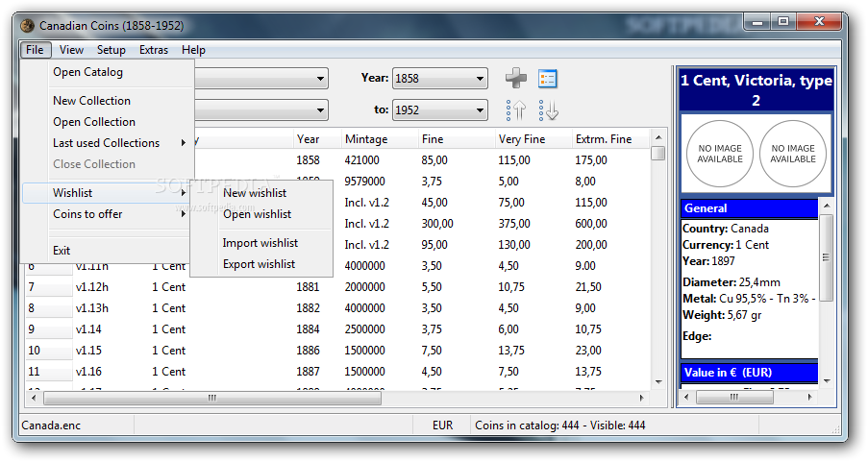Viewport: 868px width, 462px height.
Task: Expand the lower combo box behind the menu
Action: click(320, 110)
